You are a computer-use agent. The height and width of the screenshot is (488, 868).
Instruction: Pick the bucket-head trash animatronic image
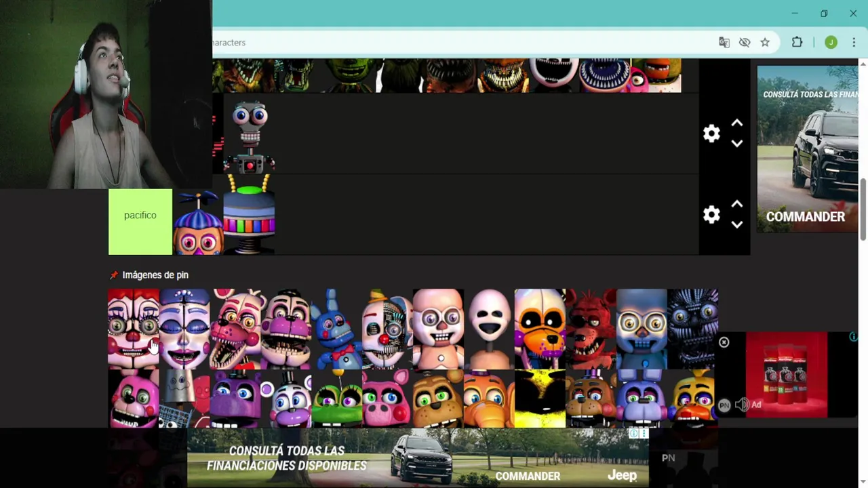point(184,399)
